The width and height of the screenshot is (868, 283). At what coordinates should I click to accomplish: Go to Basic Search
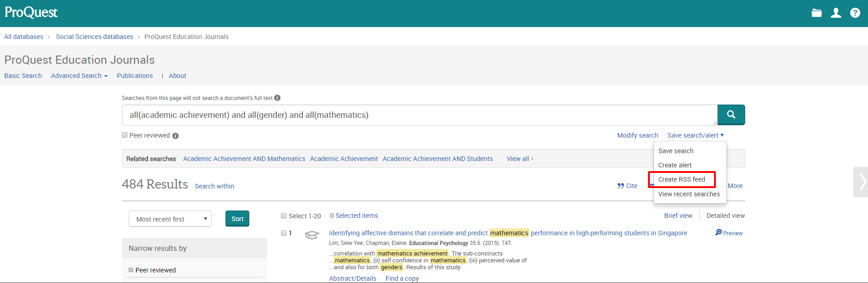click(23, 76)
